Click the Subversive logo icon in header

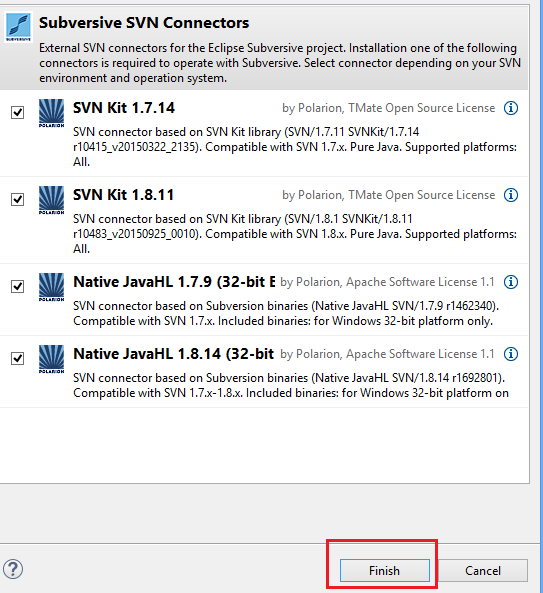coord(18,27)
